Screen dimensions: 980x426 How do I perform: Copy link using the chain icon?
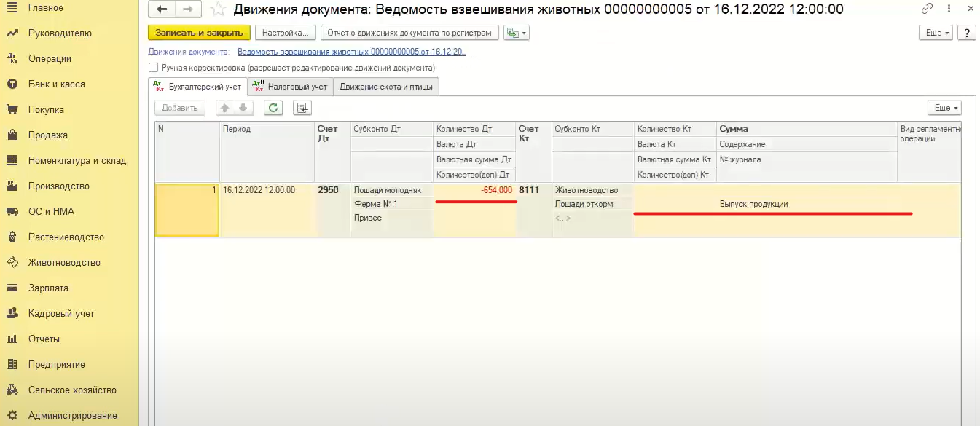pos(927,9)
